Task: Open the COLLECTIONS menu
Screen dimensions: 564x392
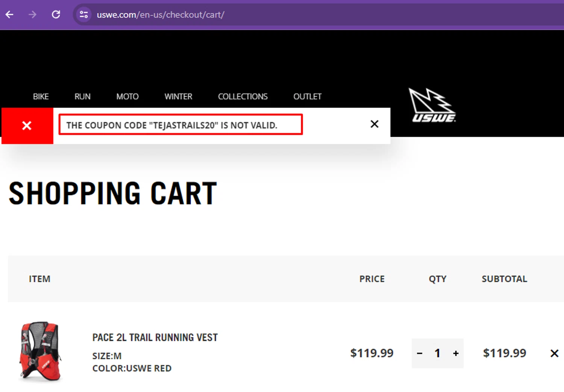Action: [243, 97]
